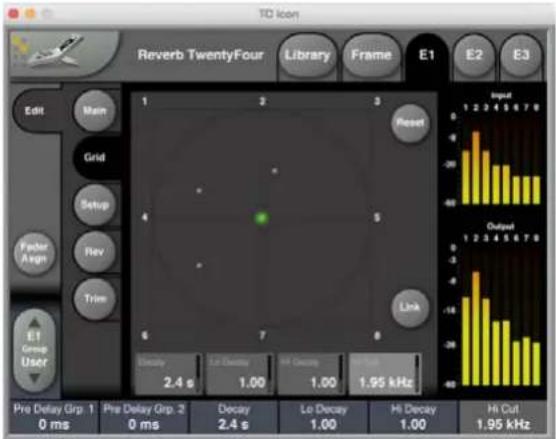Open the Frame tab

tap(371, 55)
